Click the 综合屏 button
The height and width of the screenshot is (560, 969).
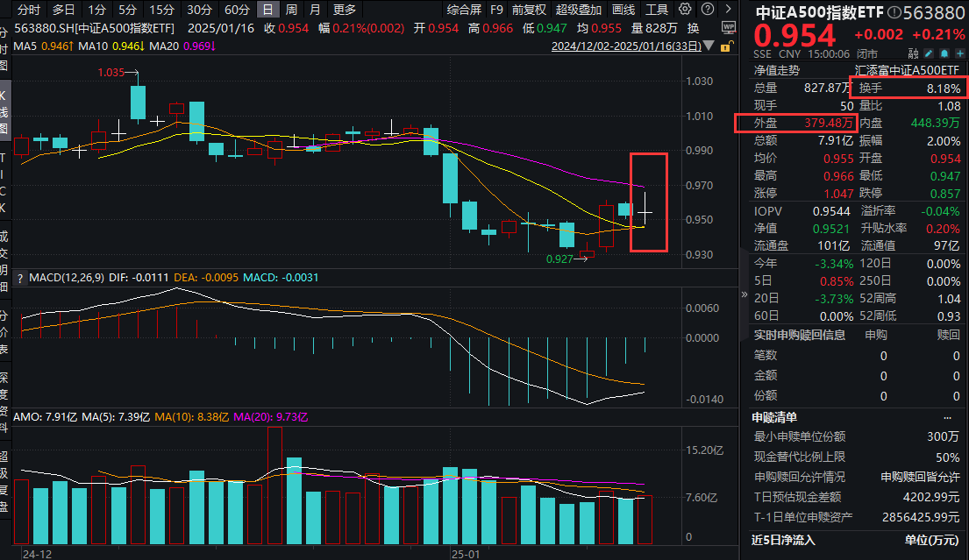[464, 10]
